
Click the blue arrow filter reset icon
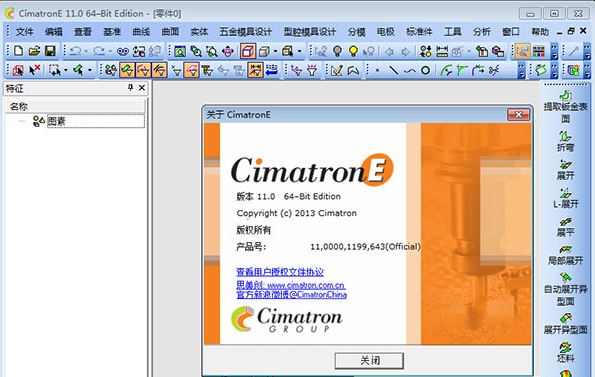272,70
